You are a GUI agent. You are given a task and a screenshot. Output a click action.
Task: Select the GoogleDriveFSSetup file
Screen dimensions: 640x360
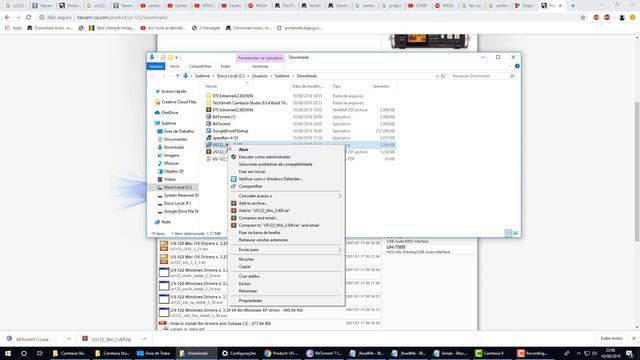[x=230, y=131]
